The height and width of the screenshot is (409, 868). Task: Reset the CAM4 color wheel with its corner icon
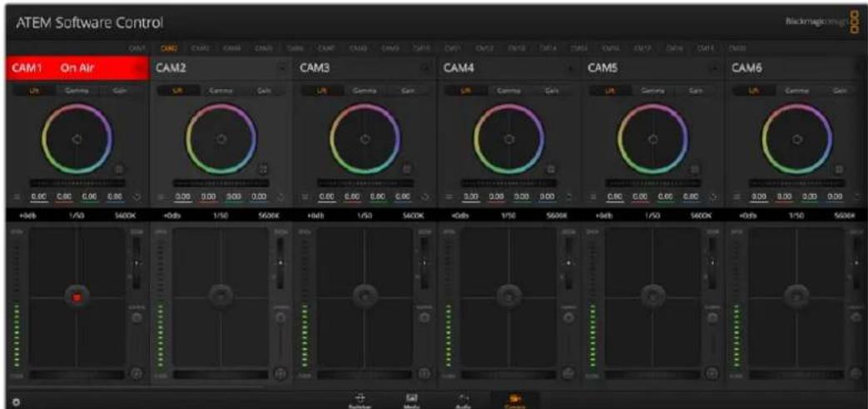[x=552, y=169]
